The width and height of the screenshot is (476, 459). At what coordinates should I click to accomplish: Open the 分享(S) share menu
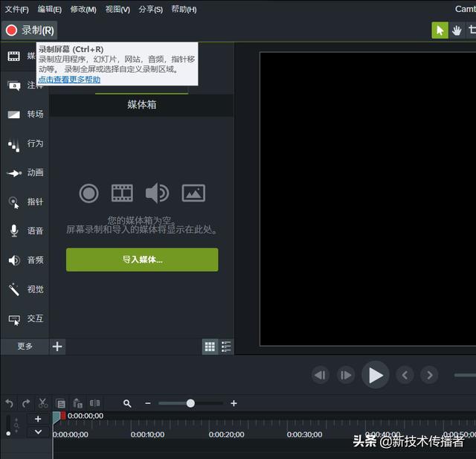click(151, 10)
